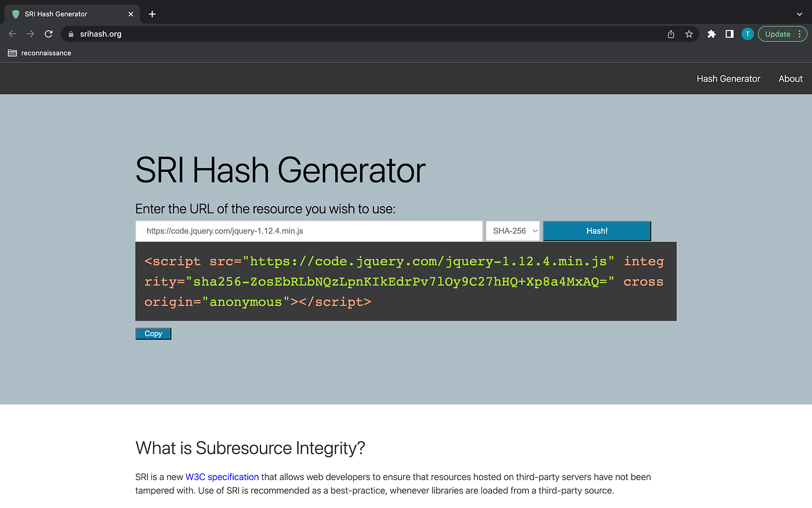Open the SHA-256 algorithm dropdown
The width and height of the screenshot is (812, 508).
pos(513,231)
